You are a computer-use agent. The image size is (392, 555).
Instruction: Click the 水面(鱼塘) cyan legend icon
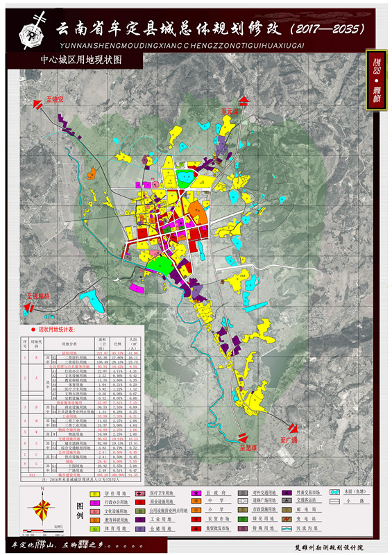coord(334,492)
